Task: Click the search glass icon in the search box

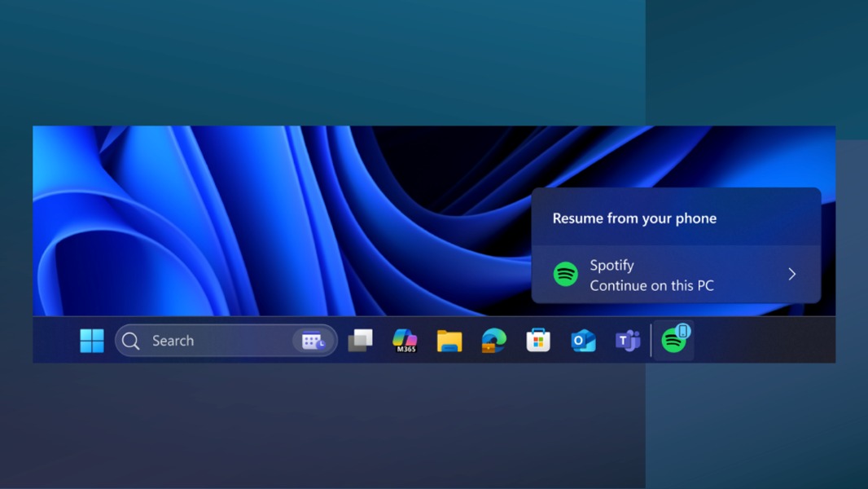Action: pyautogui.click(x=130, y=341)
